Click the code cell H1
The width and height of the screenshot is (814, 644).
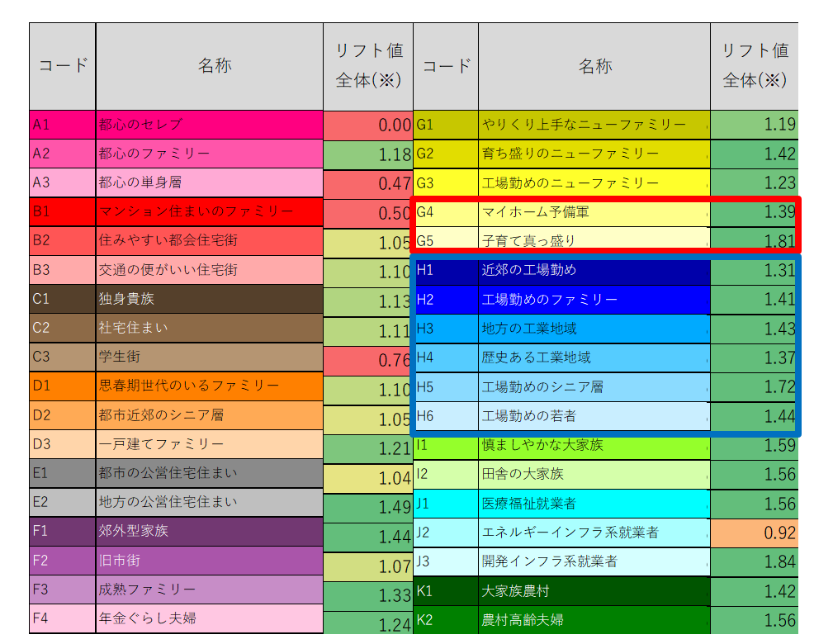click(446, 271)
